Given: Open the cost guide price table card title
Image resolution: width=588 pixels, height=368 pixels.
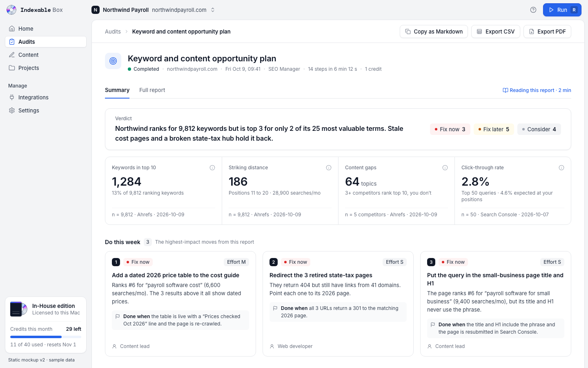Looking at the screenshot, I should click(x=176, y=275).
